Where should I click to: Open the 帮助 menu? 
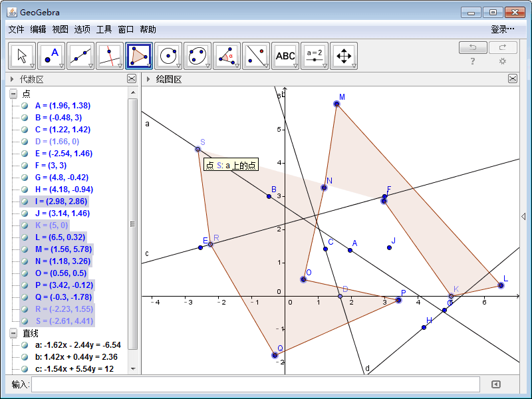[x=148, y=29]
